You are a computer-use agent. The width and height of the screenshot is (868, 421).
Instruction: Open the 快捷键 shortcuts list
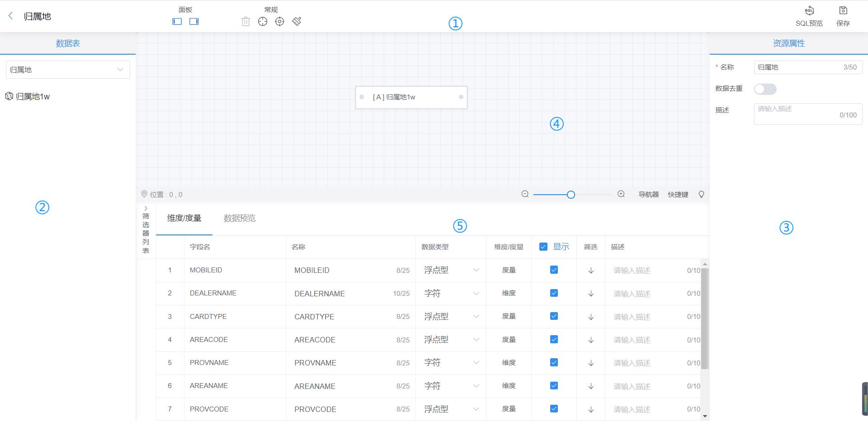pyautogui.click(x=678, y=194)
